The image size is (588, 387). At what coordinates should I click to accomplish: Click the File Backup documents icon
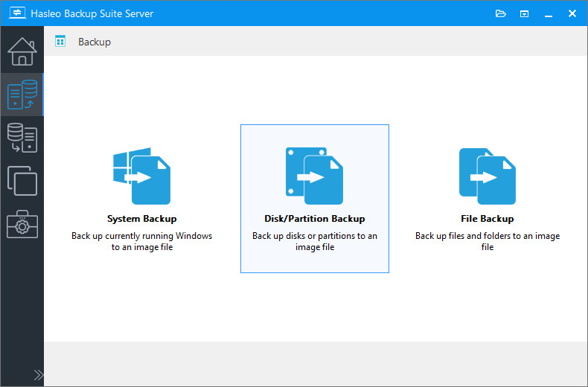point(487,176)
